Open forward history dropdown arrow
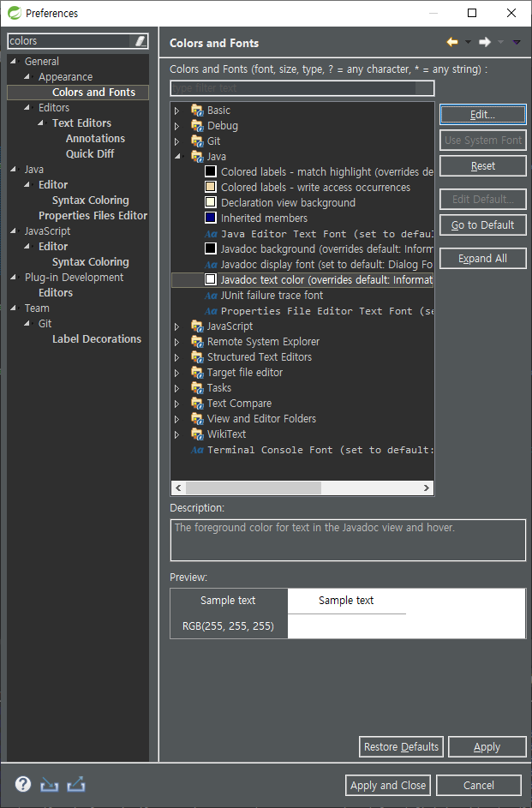The height and width of the screenshot is (808, 532). (500, 42)
